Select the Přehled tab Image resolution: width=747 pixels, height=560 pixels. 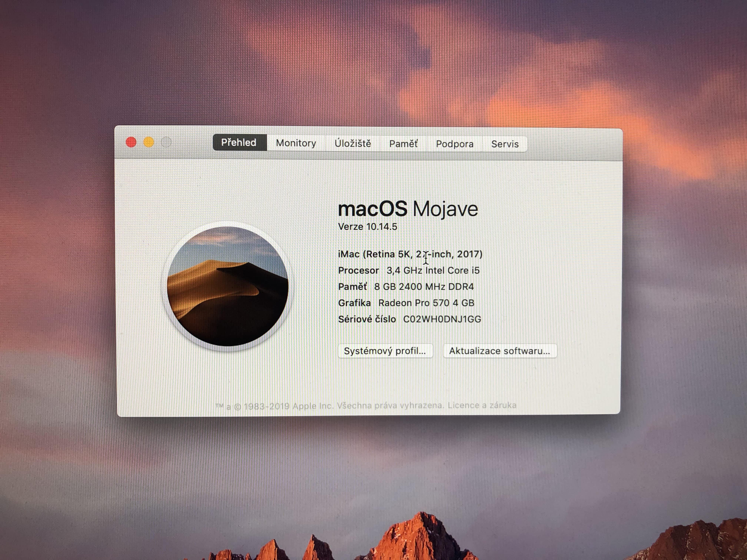[x=239, y=142]
